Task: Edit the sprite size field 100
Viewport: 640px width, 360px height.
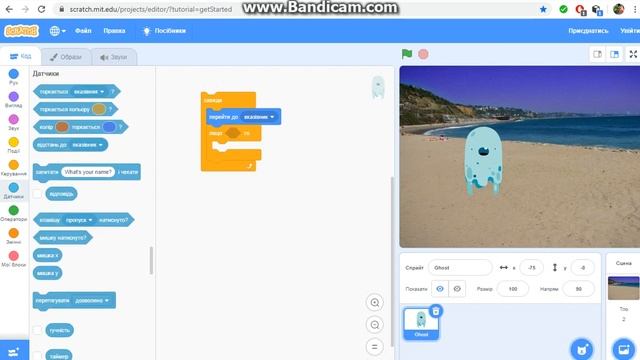Action: coord(513,289)
